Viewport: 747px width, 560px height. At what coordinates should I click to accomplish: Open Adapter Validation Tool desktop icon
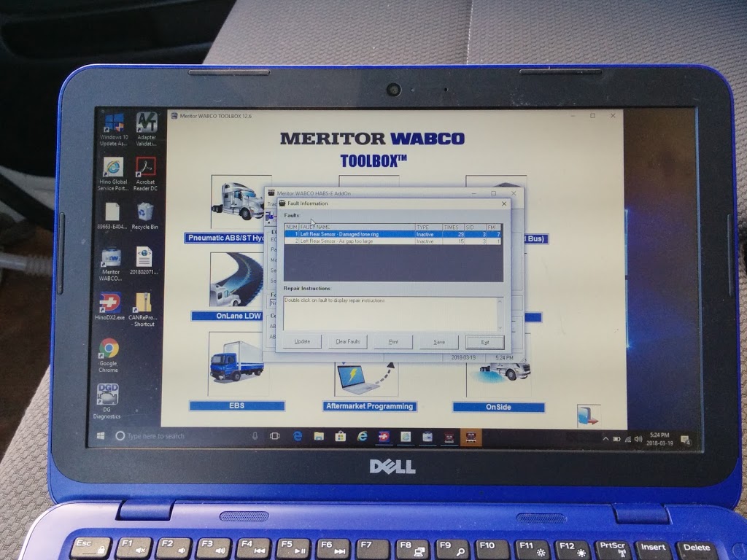pyautogui.click(x=146, y=128)
